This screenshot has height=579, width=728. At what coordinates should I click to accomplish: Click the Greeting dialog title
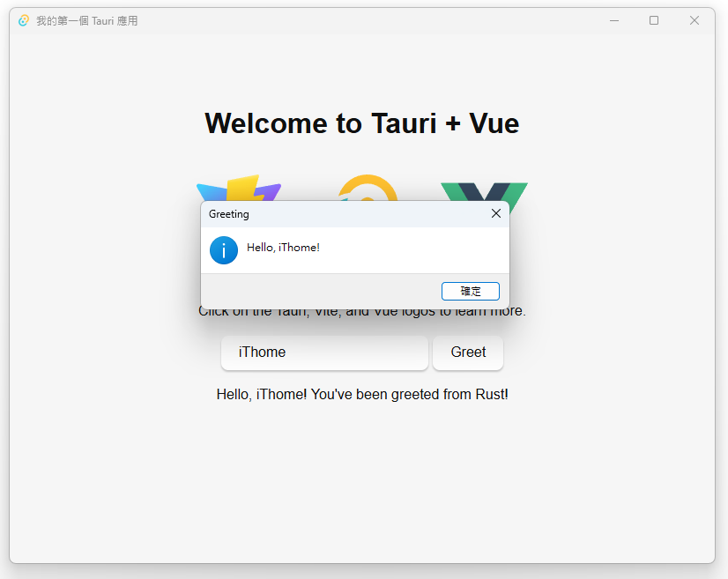tap(229, 214)
